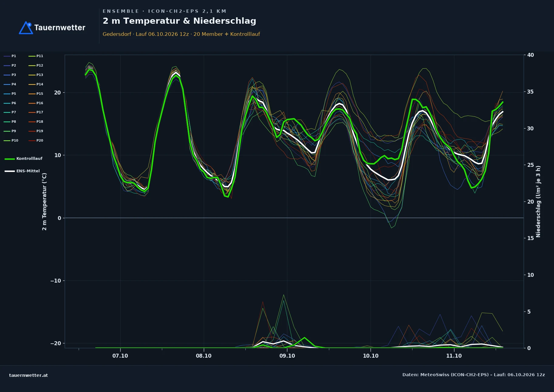Click the P20 legend entry
This screenshot has width=554, height=392.
coord(36,141)
